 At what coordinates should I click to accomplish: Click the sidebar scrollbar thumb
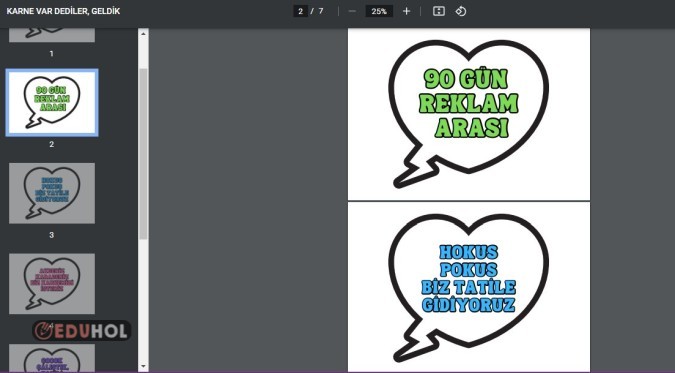(143, 153)
